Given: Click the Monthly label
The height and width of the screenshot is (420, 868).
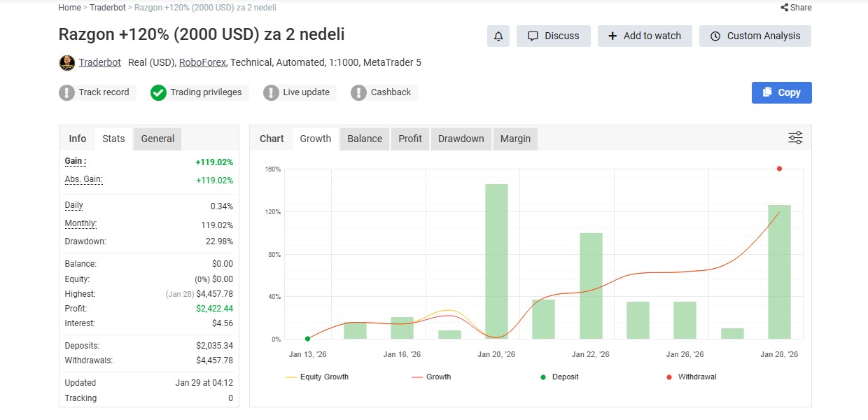Looking at the screenshot, I should click(80, 223).
